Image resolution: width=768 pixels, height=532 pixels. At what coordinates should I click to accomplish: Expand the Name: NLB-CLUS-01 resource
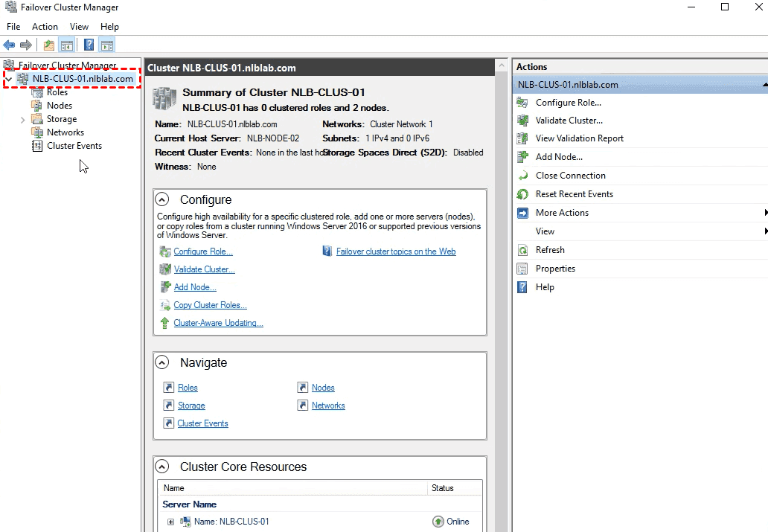click(170, 522)
